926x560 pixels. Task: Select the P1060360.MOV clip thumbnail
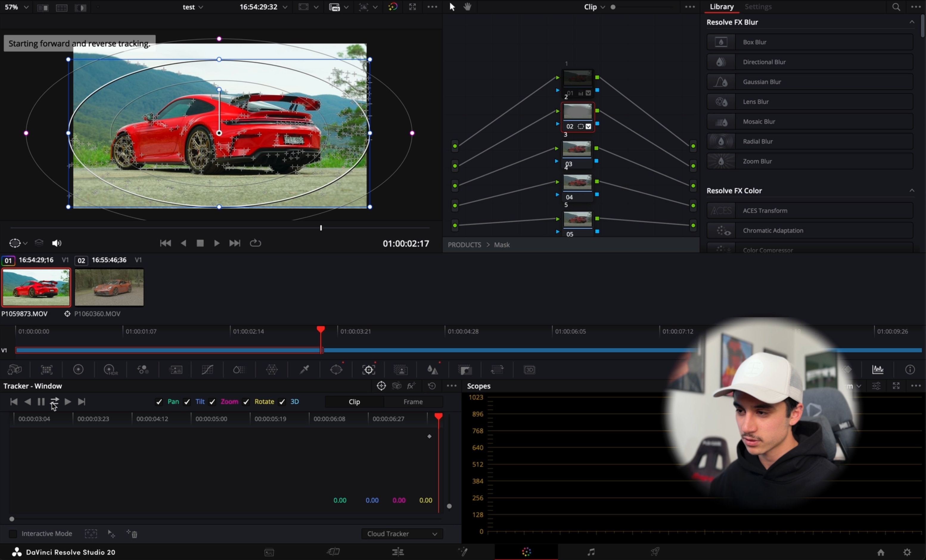[x=109, y=287]
